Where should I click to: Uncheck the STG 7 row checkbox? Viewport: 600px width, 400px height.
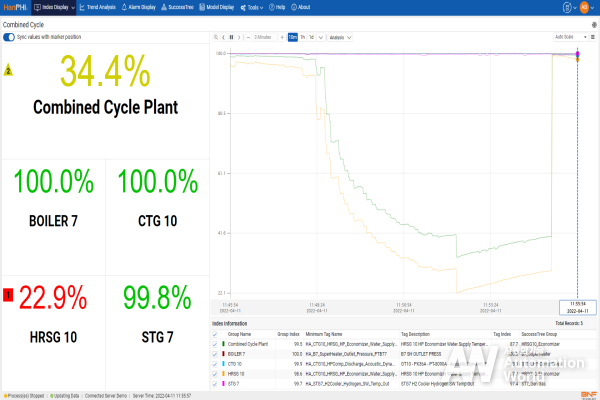click(215, 384)
